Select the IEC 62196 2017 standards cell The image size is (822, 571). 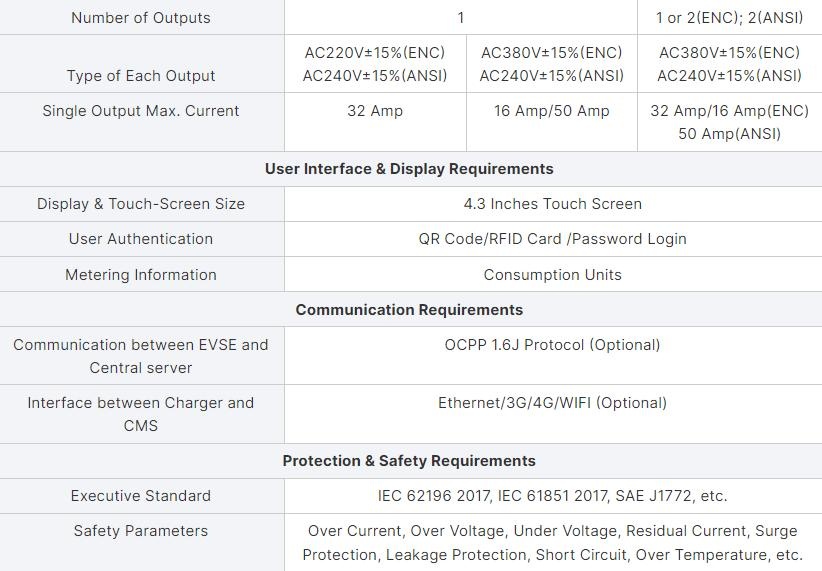(x=553, y=496)
